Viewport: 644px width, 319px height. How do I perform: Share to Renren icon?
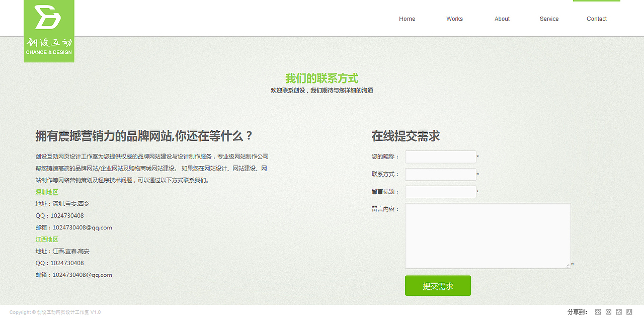point(629,312)
